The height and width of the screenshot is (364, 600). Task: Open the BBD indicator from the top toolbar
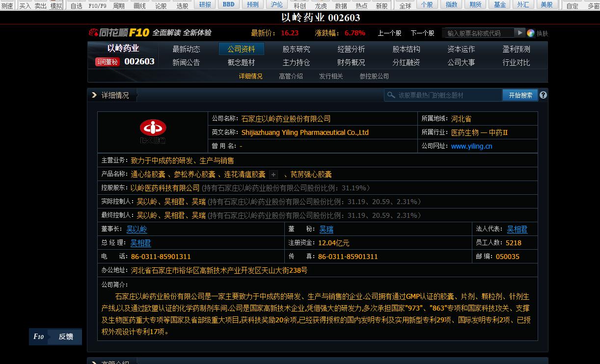pos(228,4)
